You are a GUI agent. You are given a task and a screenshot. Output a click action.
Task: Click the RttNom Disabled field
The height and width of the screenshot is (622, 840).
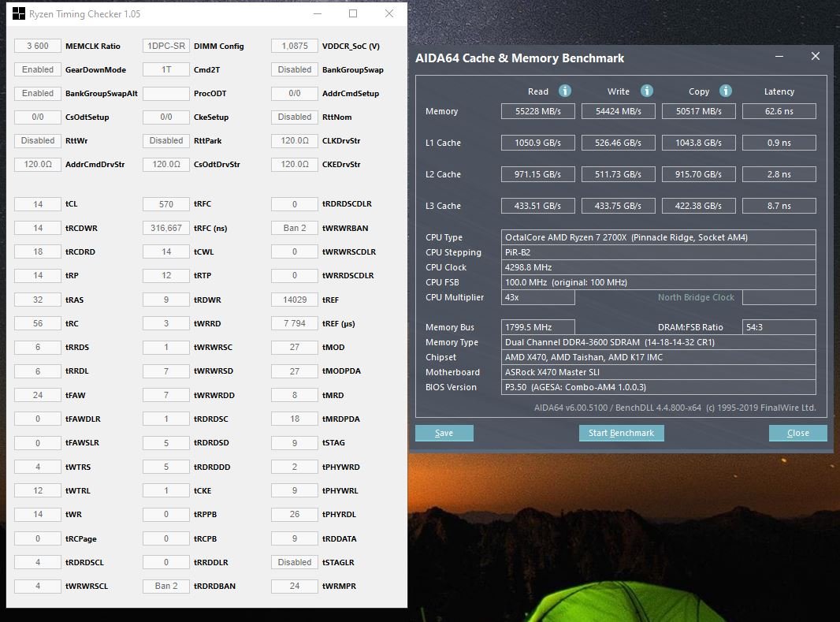coord(295,117)
